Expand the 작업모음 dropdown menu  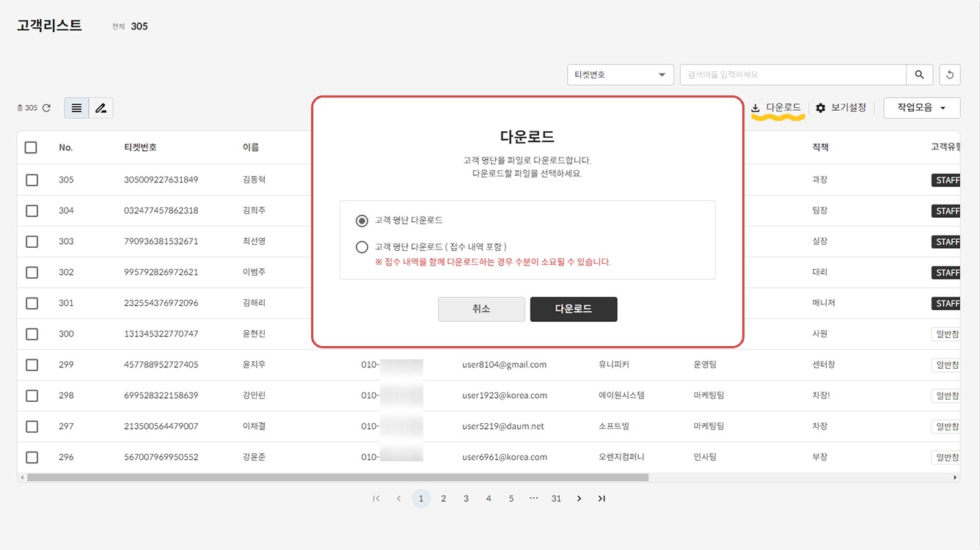pyautogui.click(x=921, y=108)
